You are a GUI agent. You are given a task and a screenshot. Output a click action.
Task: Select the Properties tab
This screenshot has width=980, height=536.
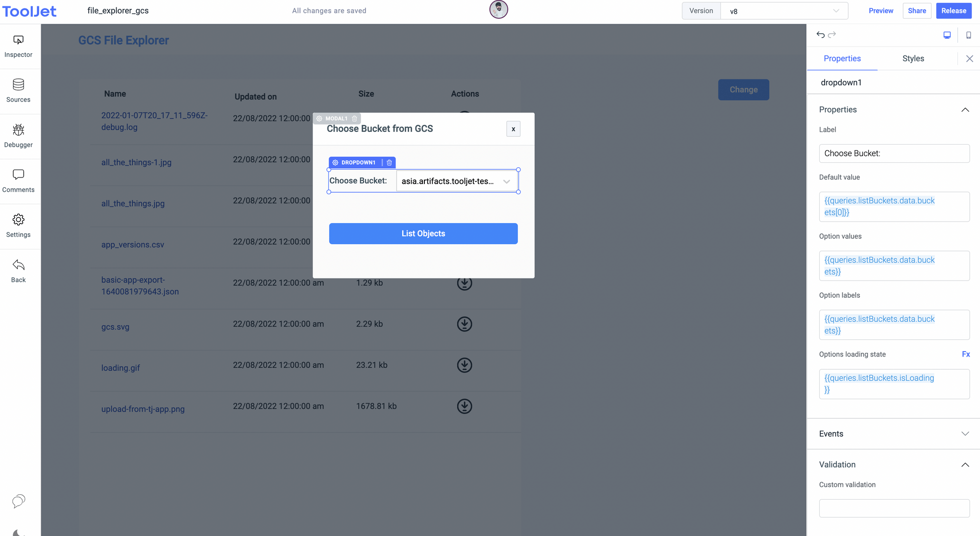[x=842, y=58]
